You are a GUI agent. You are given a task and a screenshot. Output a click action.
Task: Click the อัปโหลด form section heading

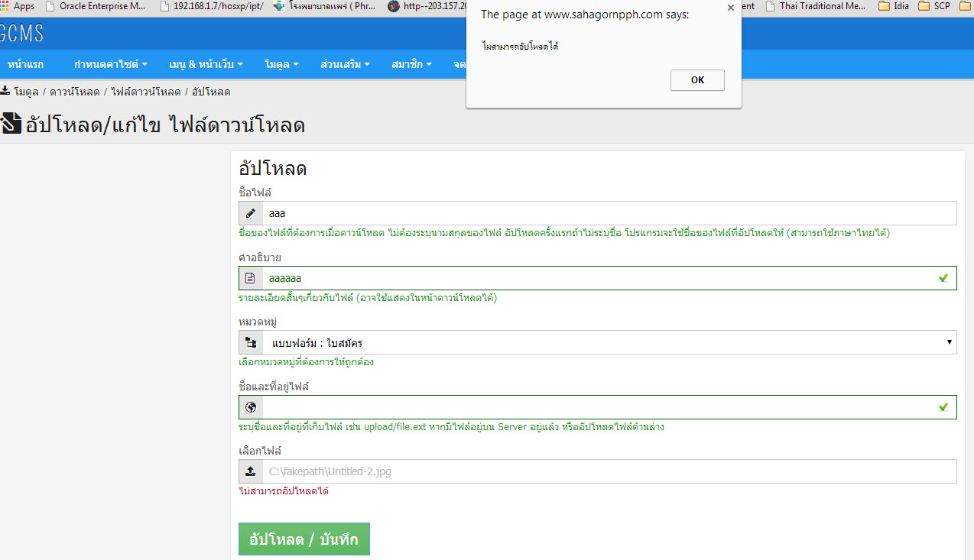(273, 170)
